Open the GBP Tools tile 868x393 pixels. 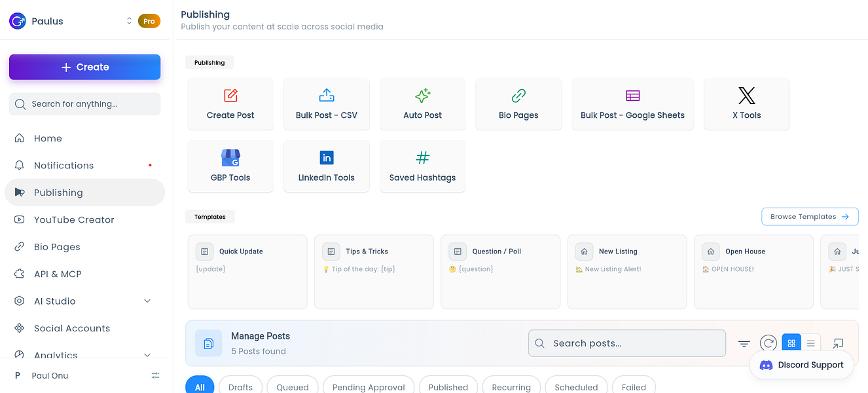230,166
